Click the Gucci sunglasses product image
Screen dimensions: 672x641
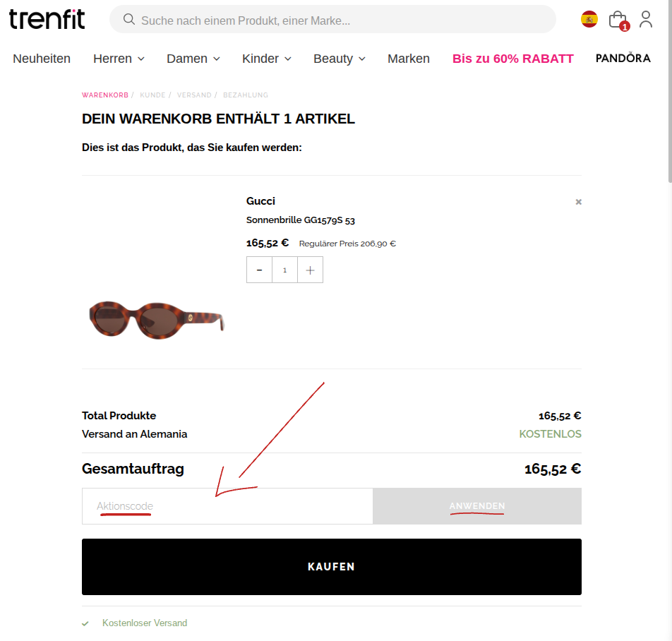coord(156,319)
